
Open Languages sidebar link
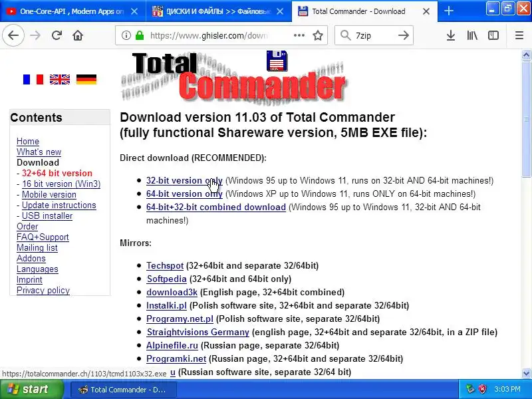tap(37, 269)
